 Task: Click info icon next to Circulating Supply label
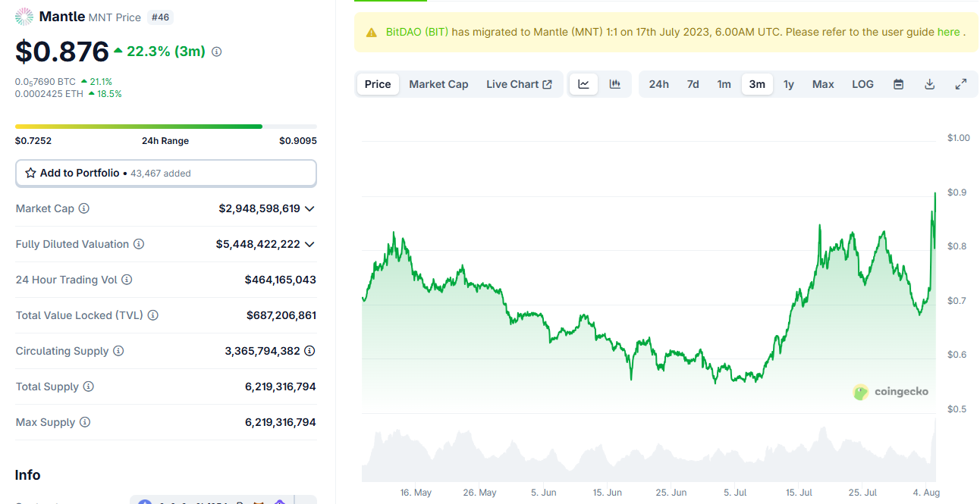coord(118,351)
